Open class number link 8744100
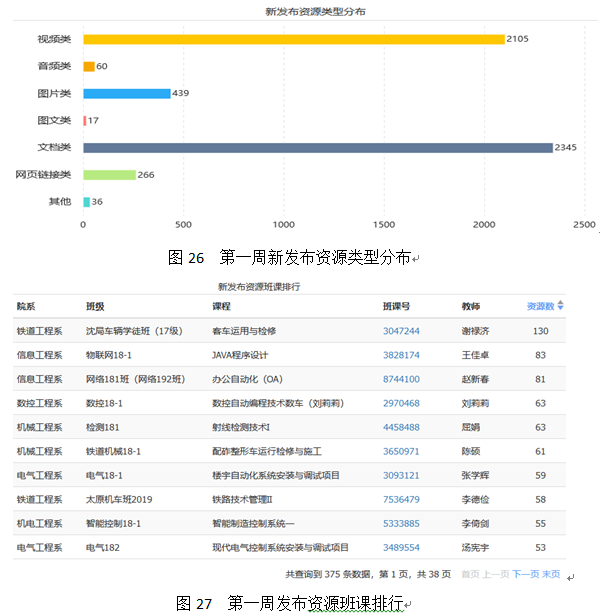This screenshot has width=600, height=616. pyautogui.click(x=401, y=379)
